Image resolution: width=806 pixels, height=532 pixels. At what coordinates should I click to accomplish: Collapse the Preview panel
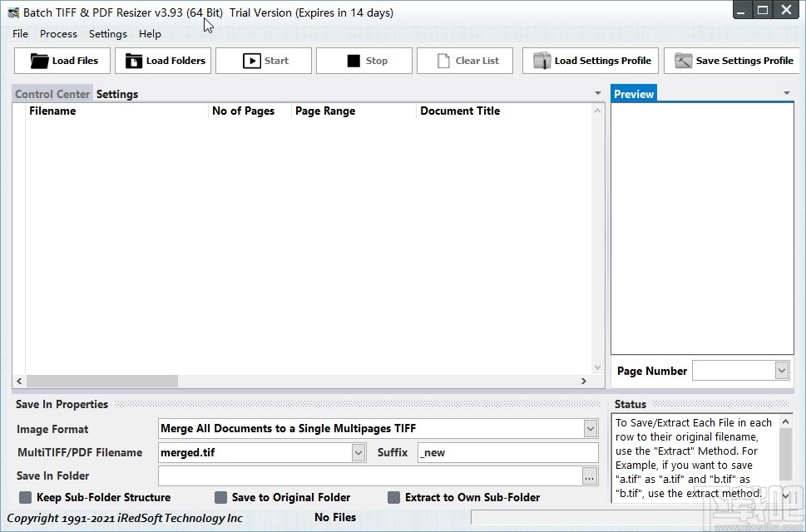pyautogui.click(x=786, y=93)
